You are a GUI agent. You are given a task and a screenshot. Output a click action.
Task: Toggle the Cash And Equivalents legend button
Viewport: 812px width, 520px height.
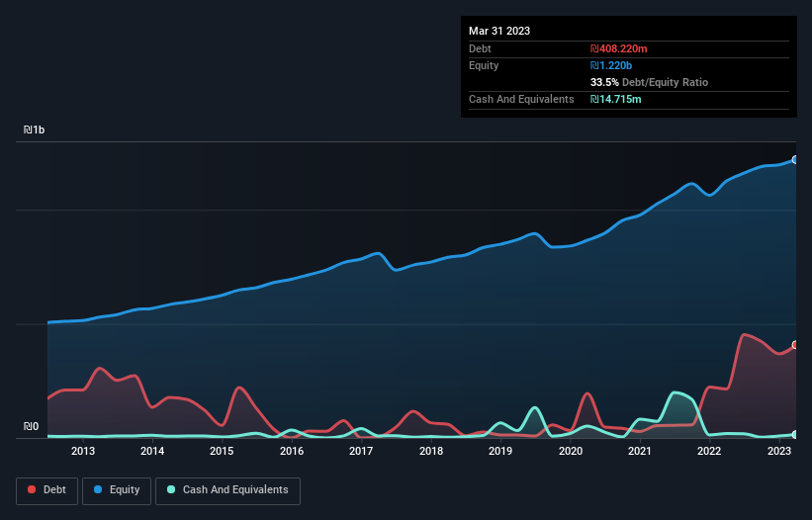tap(227, 490)
